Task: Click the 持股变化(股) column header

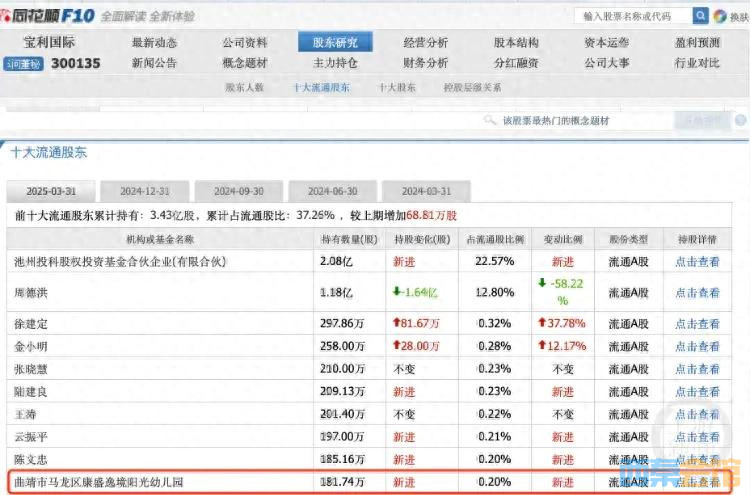Action: tap(422, 239)
